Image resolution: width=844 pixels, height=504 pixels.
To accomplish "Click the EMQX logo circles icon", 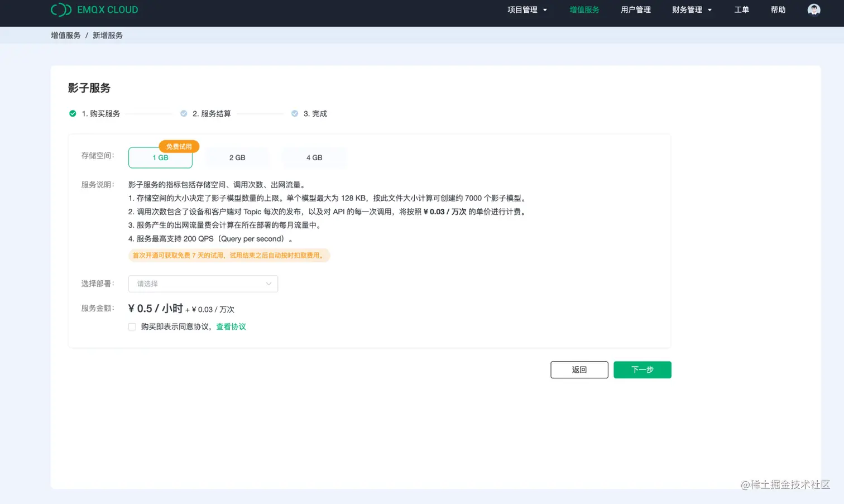I will pos(60,9).
